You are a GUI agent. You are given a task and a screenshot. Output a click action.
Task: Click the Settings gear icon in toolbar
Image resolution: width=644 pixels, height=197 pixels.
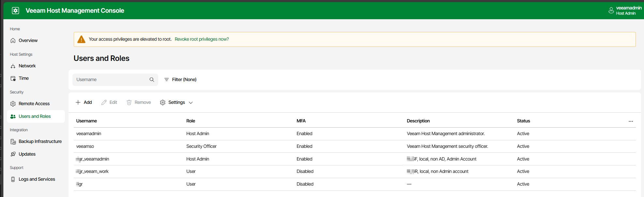pyautogui.click(x=163, y=103)
